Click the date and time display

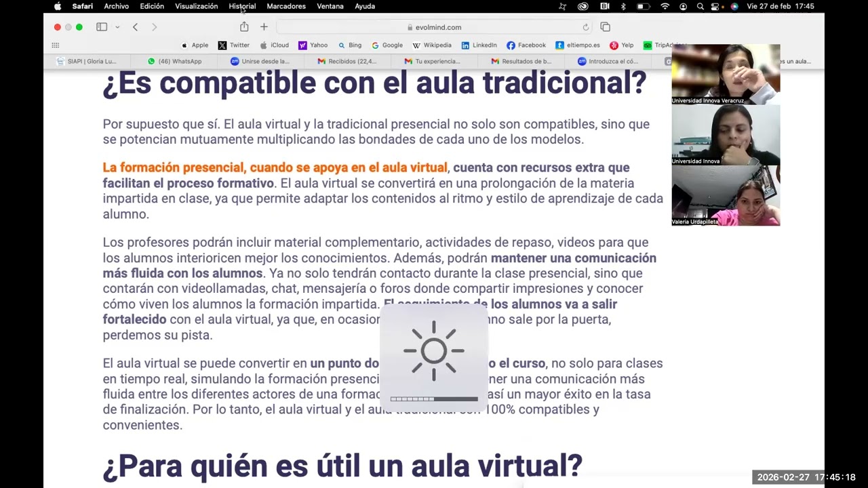pyautogui.click(x=781, y=6)
